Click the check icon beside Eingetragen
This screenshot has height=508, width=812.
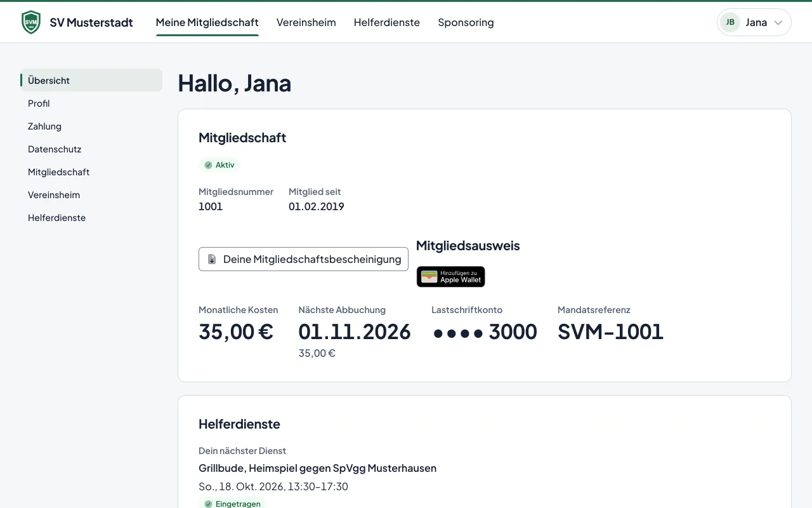[x=208, y=504]
